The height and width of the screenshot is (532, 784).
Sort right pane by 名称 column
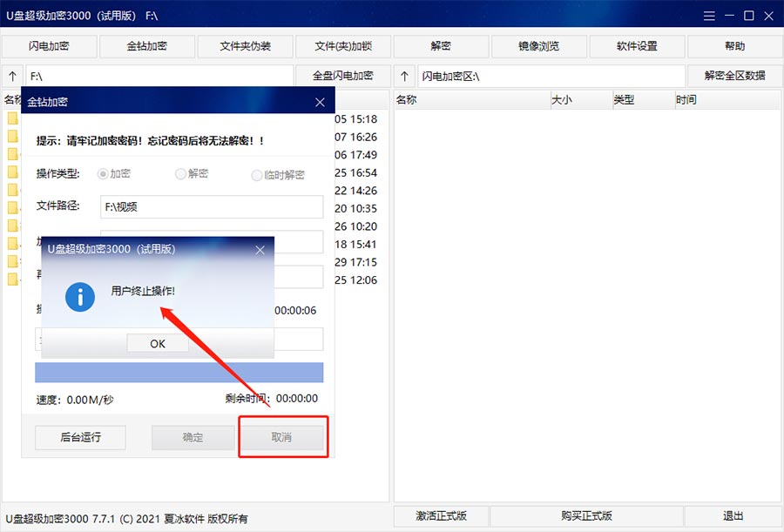coord(472,100)
